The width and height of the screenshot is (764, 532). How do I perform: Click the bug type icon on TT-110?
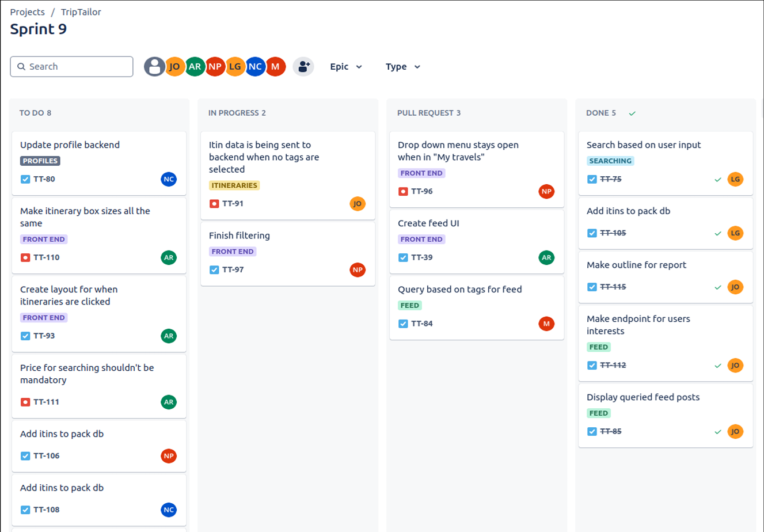point(25,257)
